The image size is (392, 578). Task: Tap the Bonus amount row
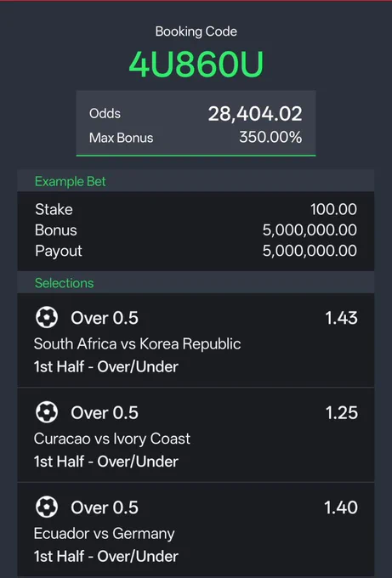tap(196, 230)
